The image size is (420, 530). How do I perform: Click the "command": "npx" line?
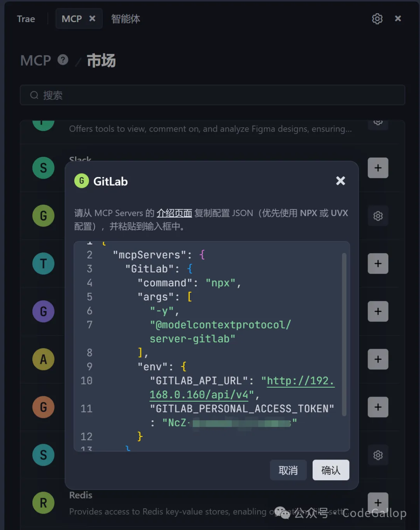(189, 283)
